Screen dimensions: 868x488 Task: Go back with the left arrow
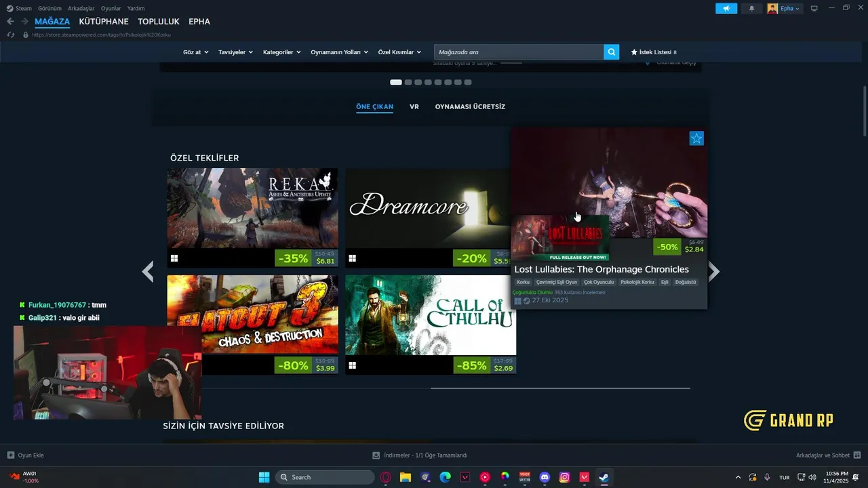click(10, 22)
